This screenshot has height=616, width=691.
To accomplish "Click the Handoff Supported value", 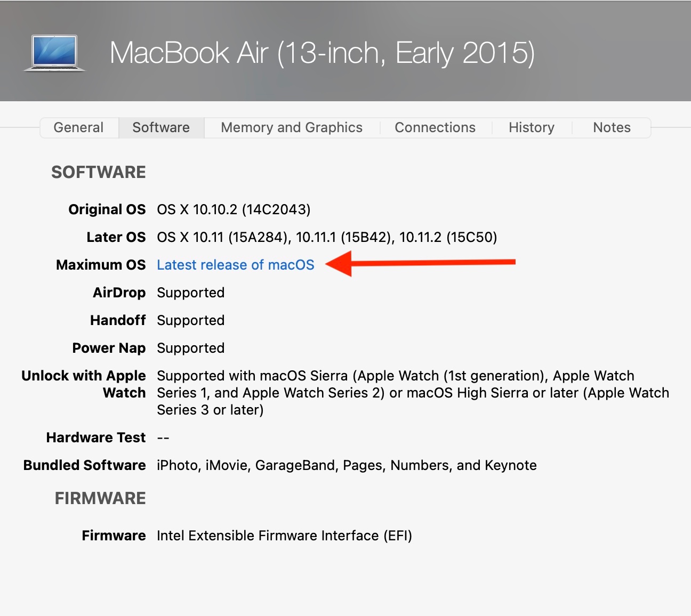I will (x=190, y=320).
